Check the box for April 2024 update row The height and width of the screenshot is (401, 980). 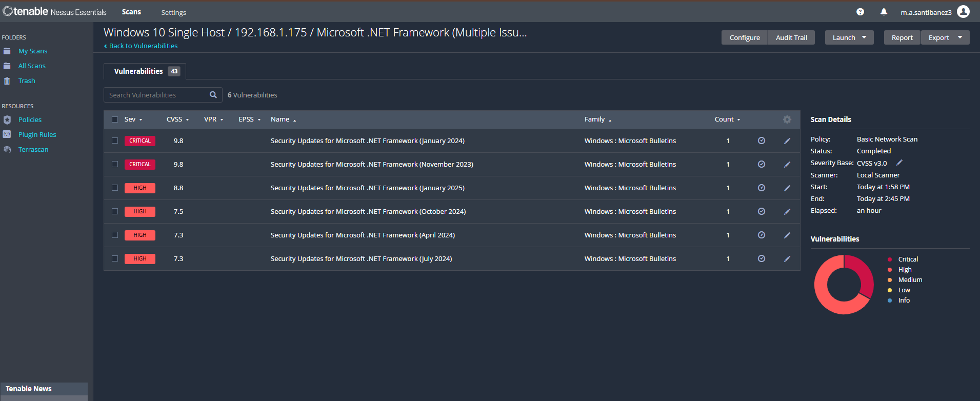click(115, 235)
